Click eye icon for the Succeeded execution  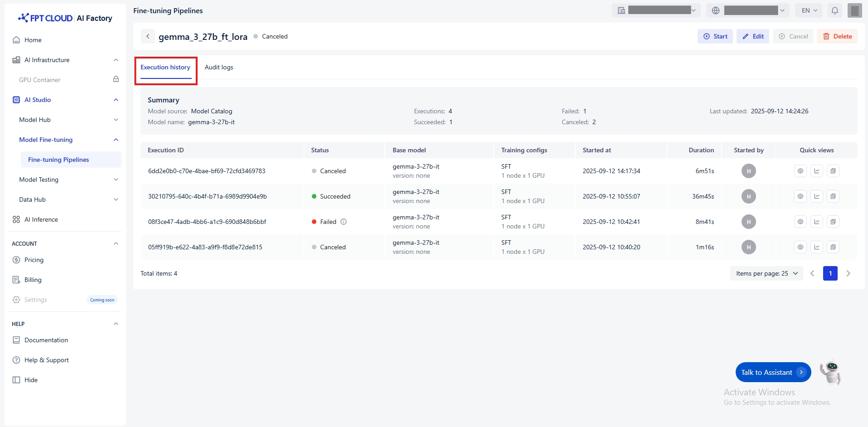800,196
